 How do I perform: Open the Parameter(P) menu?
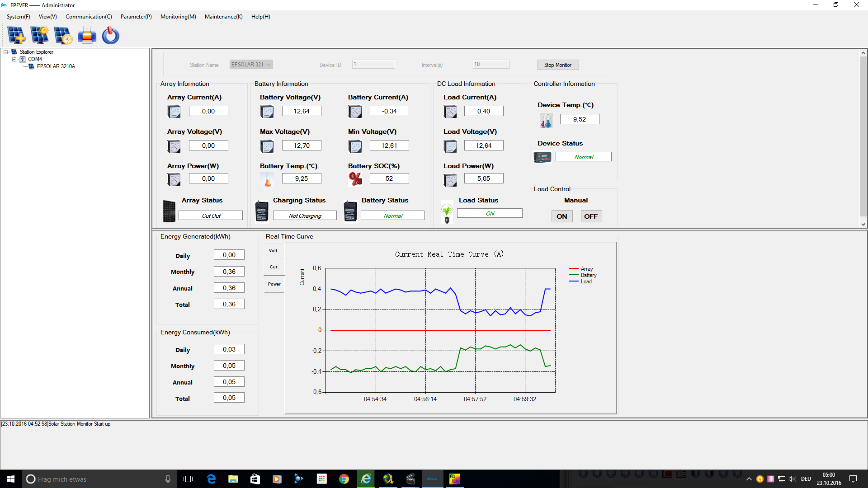(x=136, y=17)
